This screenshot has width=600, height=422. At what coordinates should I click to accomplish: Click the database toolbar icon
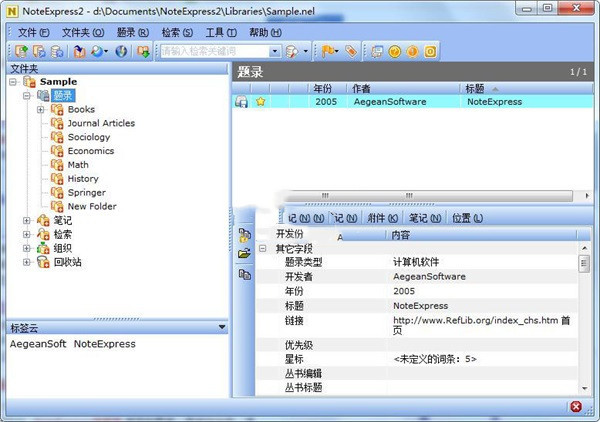tap(57, 51)
